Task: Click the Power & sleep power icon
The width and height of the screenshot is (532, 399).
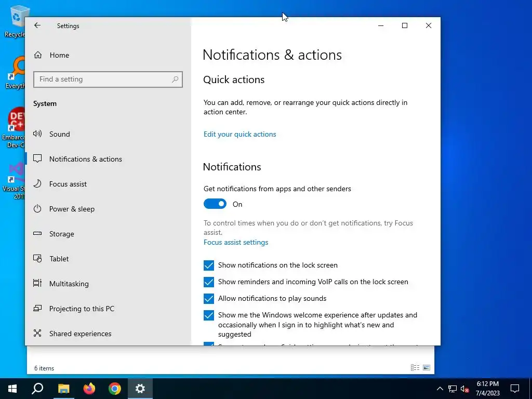Action: pyautogui.click(x=37, y=209)
